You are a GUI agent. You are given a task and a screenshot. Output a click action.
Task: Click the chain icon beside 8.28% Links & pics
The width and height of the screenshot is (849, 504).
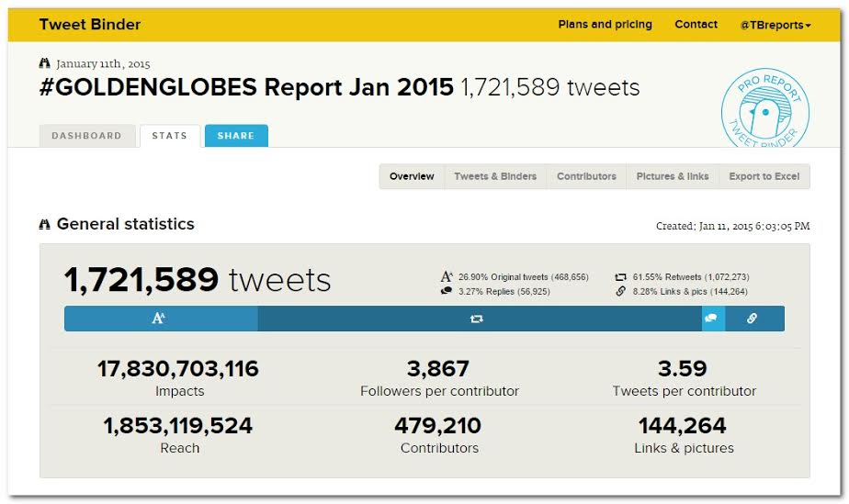click(621, 291)
